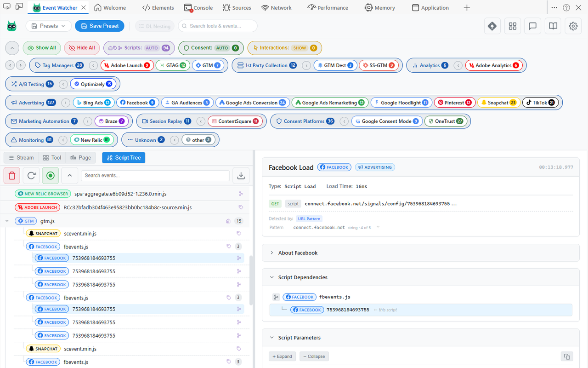
Task: Add a new DevTools tab with plus
Action: pyautogui.click(x=467, y=7)
